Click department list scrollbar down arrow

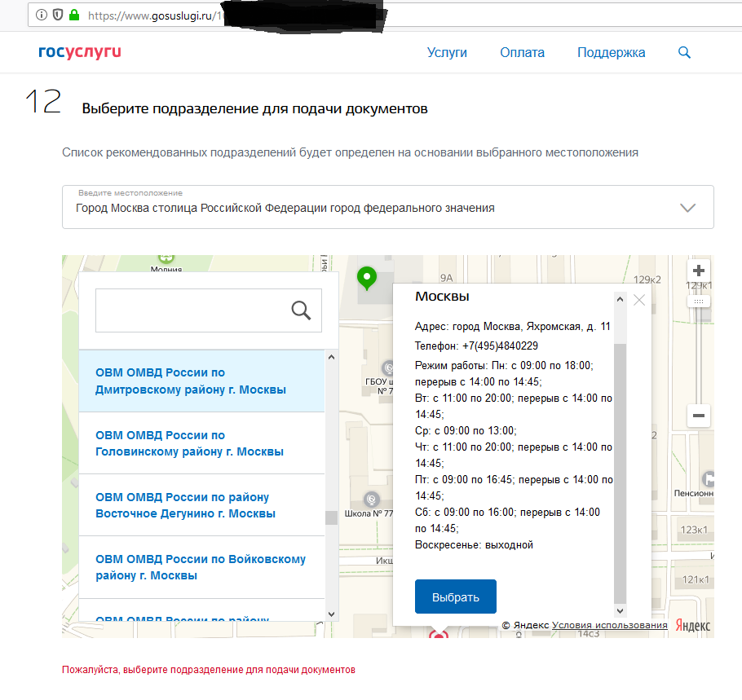331,614
